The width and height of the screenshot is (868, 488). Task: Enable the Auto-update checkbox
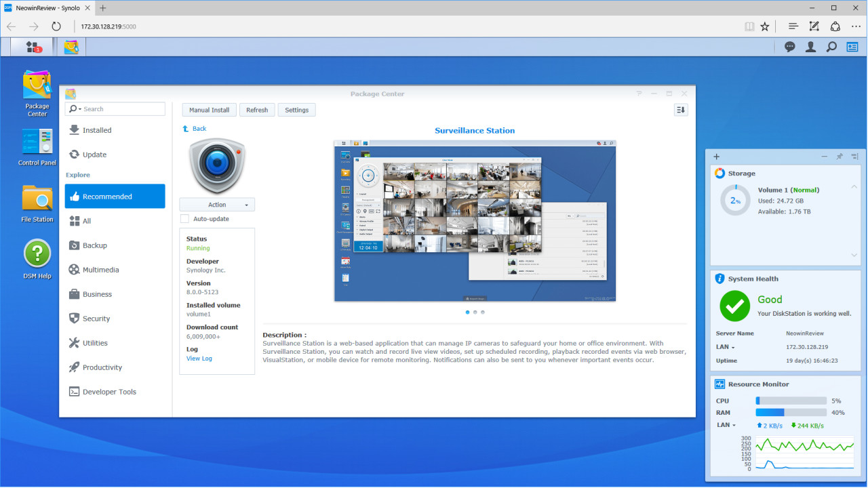click(184, 219)
